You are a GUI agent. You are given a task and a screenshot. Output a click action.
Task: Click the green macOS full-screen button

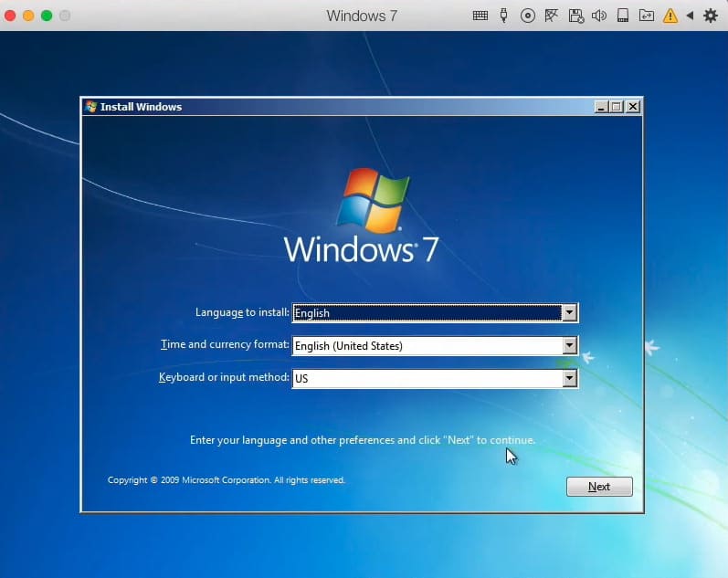(x=47, y=16)
